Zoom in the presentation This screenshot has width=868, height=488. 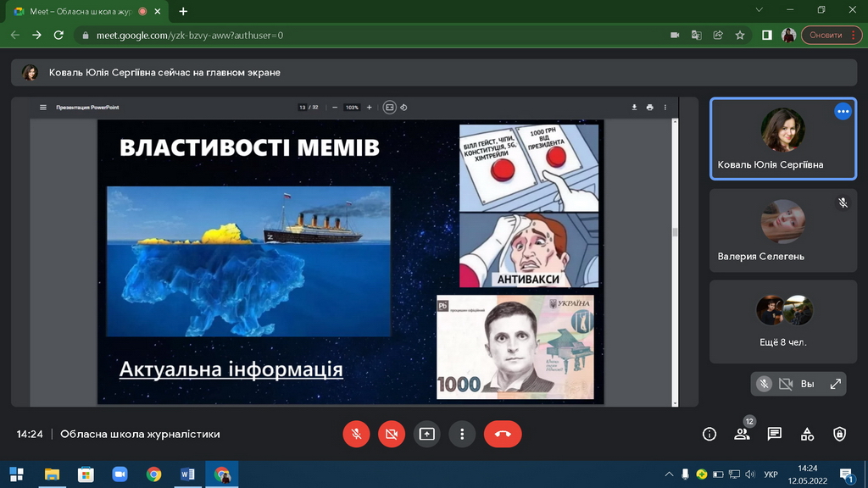370,108
